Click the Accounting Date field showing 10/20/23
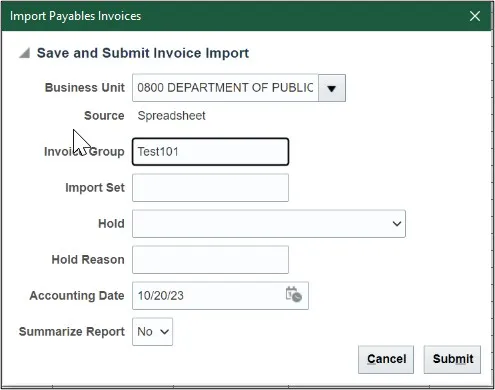The width and height of the screenshot is (495, 390). [220, 295]
